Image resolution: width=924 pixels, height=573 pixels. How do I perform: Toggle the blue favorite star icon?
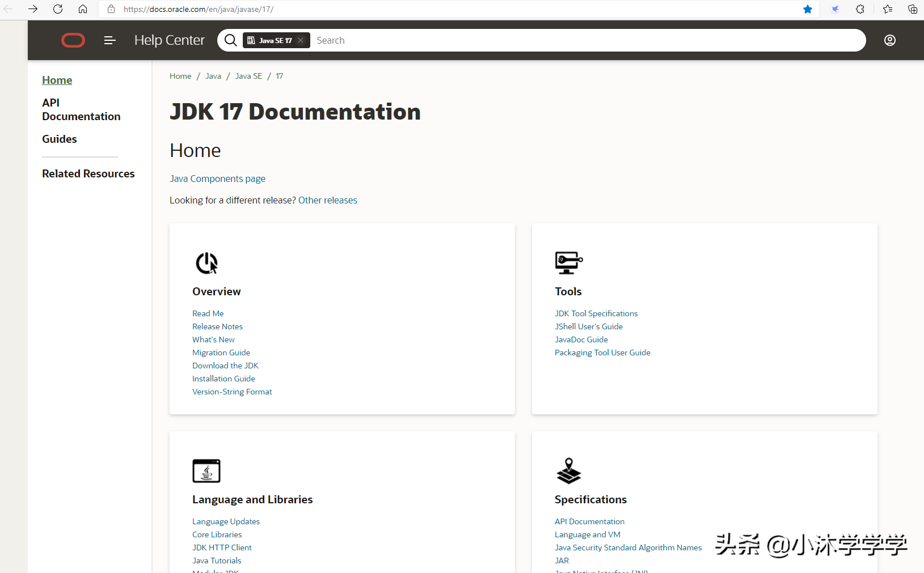[808, 9]
